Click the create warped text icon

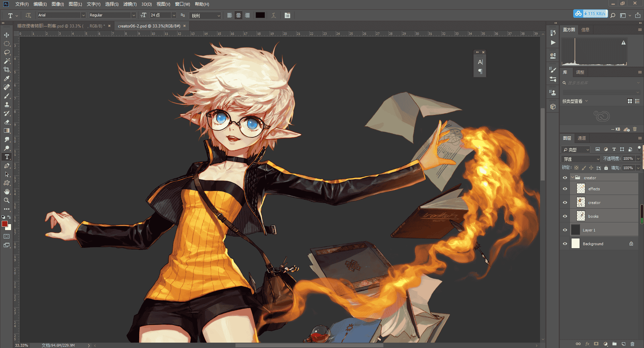pyautogui.click(x=274, y=15)
